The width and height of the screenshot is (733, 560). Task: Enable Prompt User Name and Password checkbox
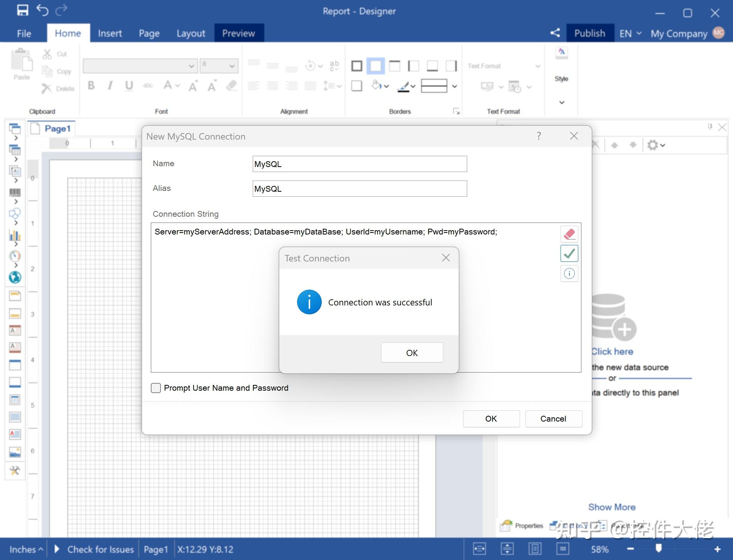156,388
